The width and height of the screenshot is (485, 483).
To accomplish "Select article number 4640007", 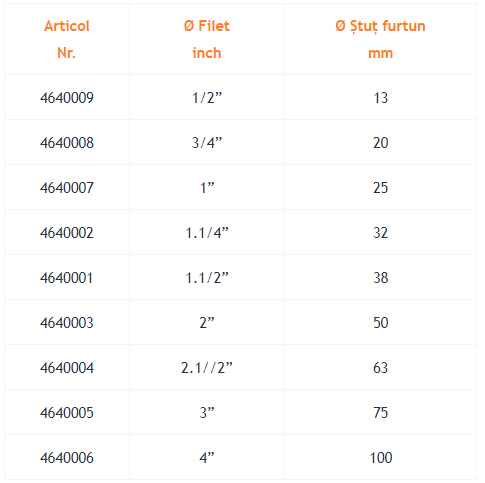I will pos(67,188).
